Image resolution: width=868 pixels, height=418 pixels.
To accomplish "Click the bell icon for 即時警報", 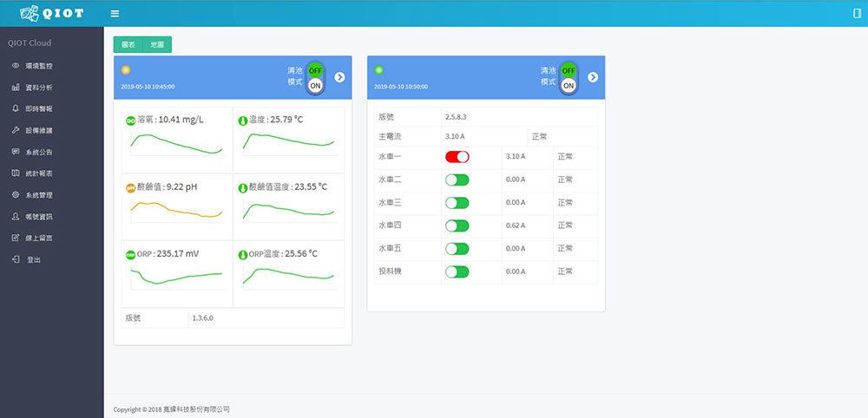I will pyautogui.click(x=16, y=108).
